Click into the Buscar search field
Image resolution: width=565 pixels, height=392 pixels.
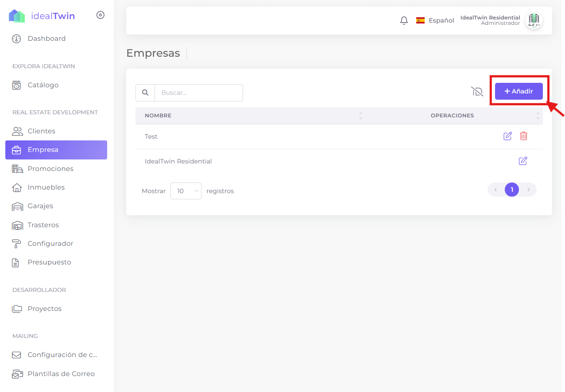tap(198, 93)
